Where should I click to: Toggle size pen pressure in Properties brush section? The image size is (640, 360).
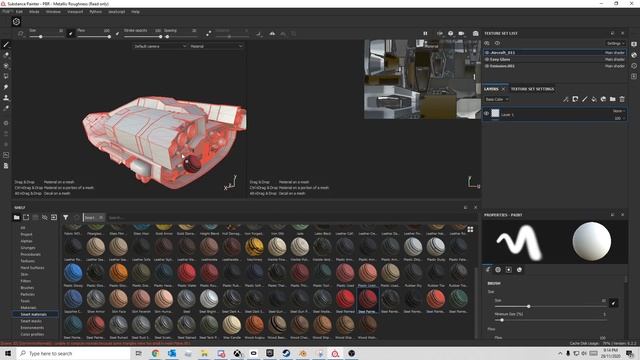point(613,303)
